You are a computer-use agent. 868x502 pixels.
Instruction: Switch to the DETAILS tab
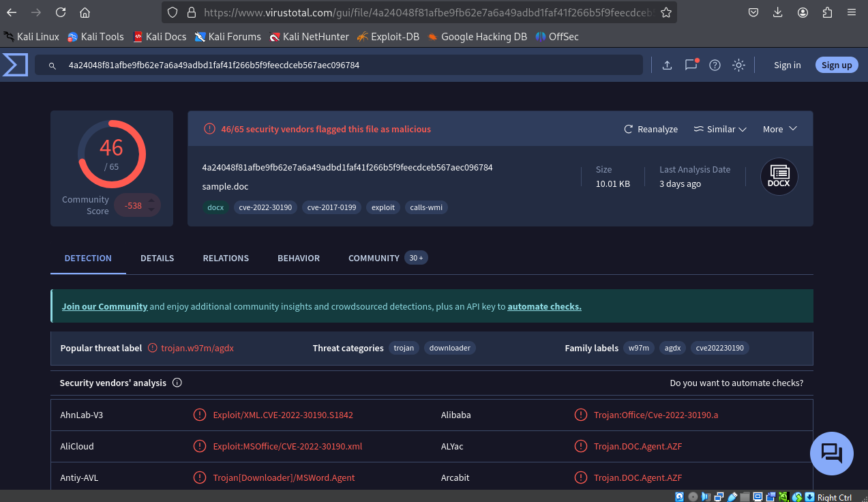(157, 258)
